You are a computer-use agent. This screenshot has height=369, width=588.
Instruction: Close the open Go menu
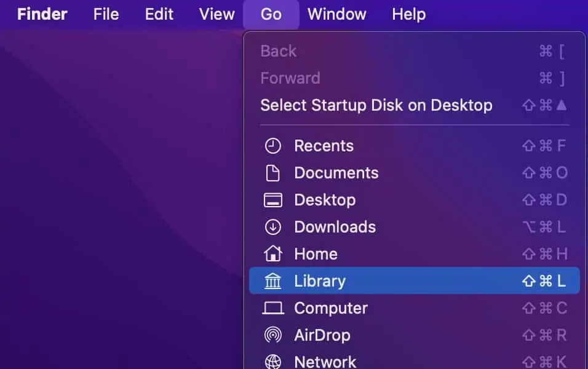pyautogui.click(x=271, y=14)
